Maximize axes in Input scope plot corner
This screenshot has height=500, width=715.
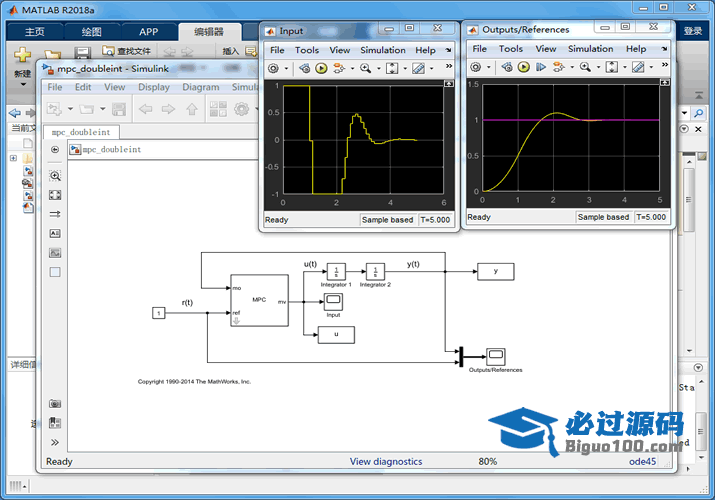pos(449,84)
